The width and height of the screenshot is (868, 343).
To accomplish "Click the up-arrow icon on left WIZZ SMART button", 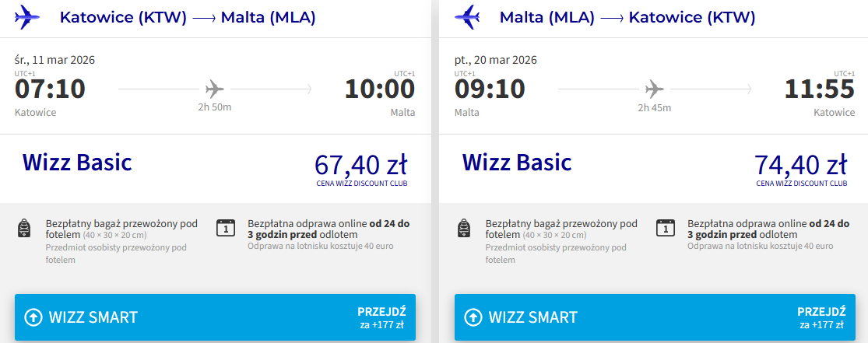I will 33,317.
